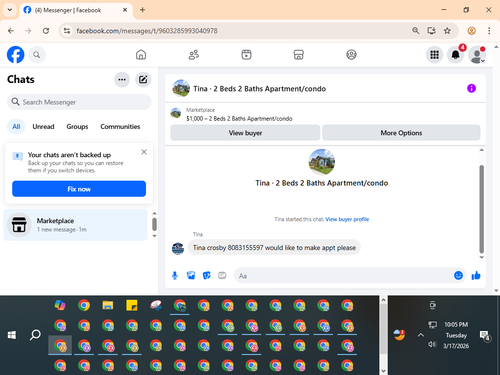Viewport: 500px width, 375px height.
Task: Select the Unread chats filter
Action: point(43,127)
